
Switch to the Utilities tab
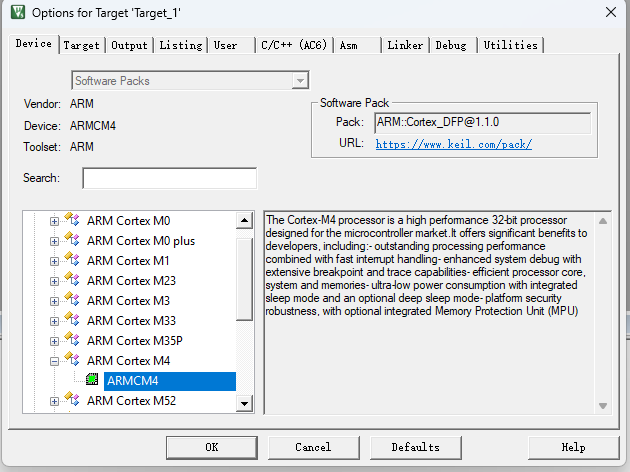pos(511,45)
